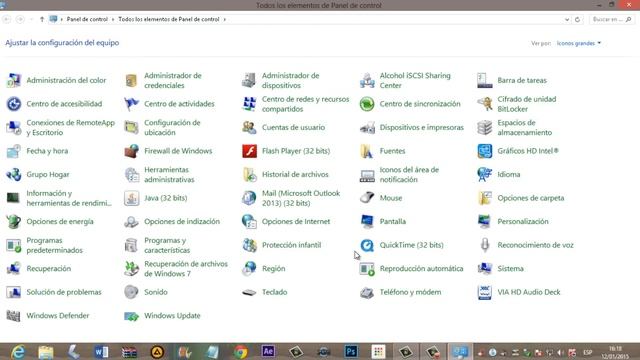Open Firewall de Windows icon
Image resolution: width=640 pixels, height=360 pixels.
click(131, 151)
